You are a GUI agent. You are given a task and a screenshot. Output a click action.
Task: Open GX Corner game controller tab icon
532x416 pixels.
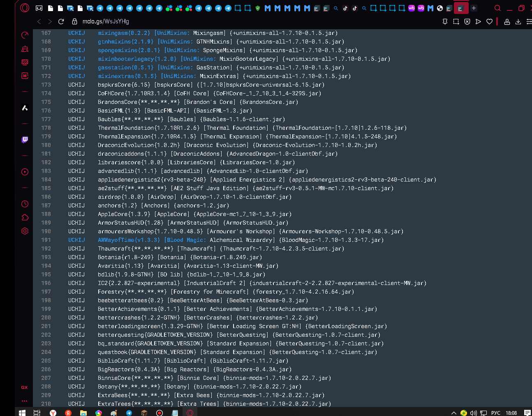(x=39, y=8)
